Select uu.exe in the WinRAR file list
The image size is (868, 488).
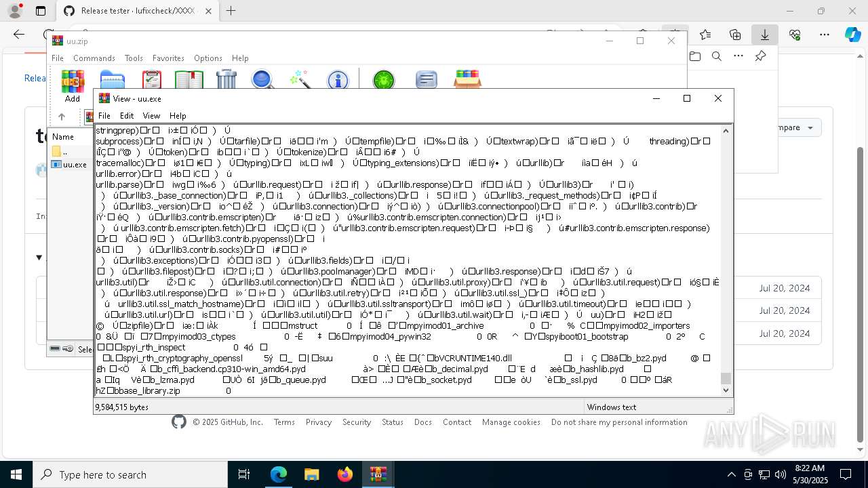tap(70, 165)
